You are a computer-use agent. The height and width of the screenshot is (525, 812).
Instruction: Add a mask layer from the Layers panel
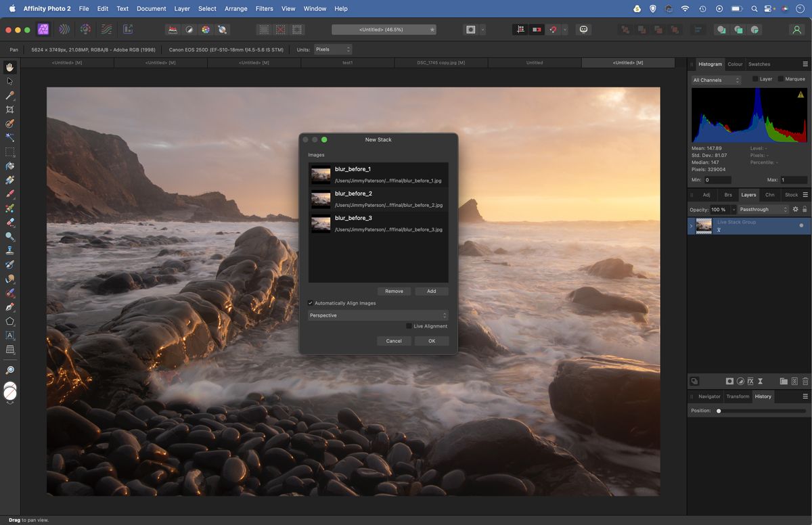pyautogui.click(x=729, y=381)
